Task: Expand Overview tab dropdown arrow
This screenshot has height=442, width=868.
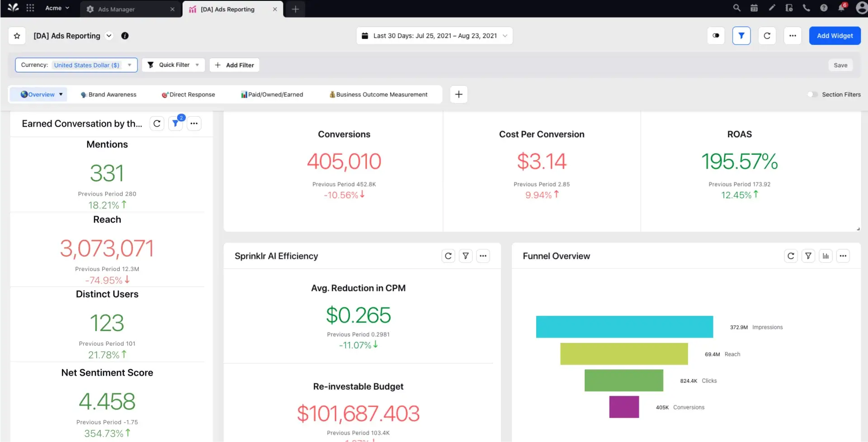Action: 61,95
